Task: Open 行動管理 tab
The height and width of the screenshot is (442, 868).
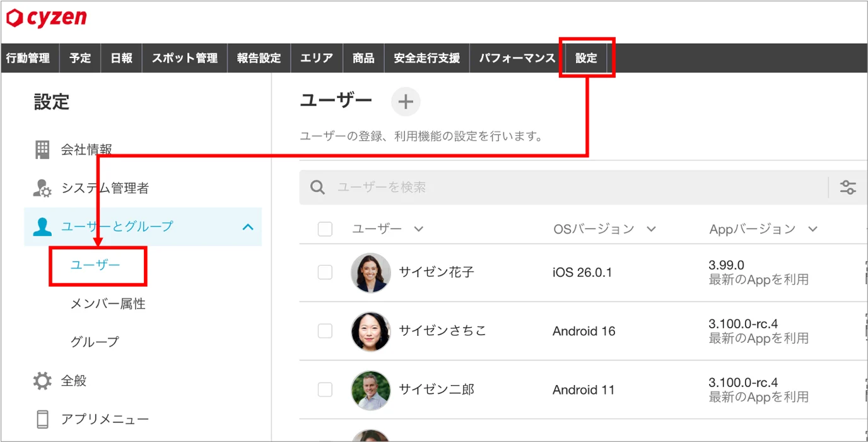Action: tap(28, 58)
